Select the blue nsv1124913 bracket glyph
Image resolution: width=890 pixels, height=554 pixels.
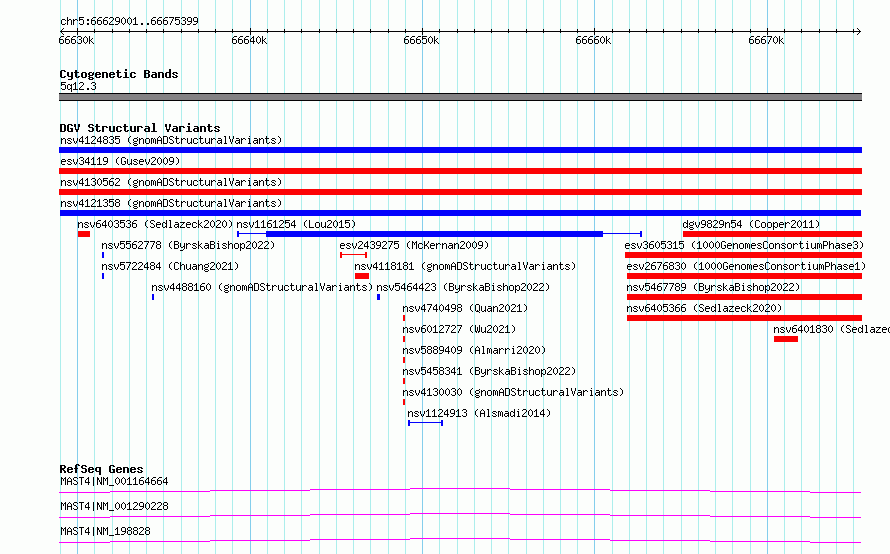(x=425, y=423)
